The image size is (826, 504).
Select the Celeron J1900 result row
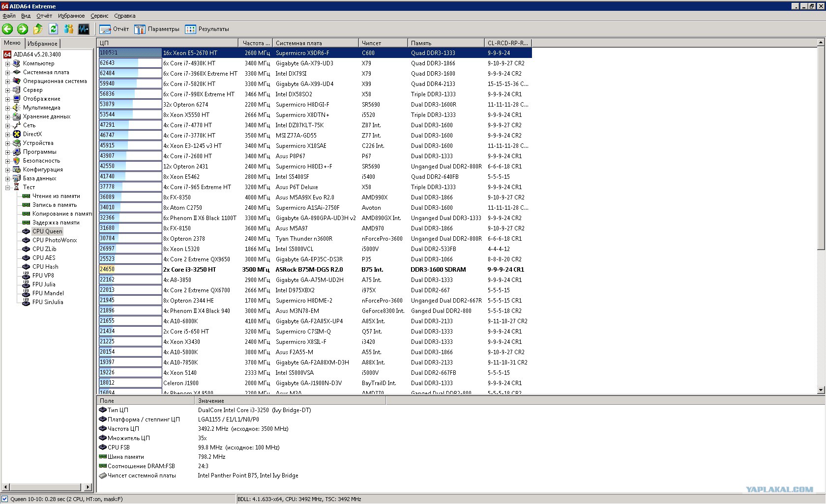315,383
